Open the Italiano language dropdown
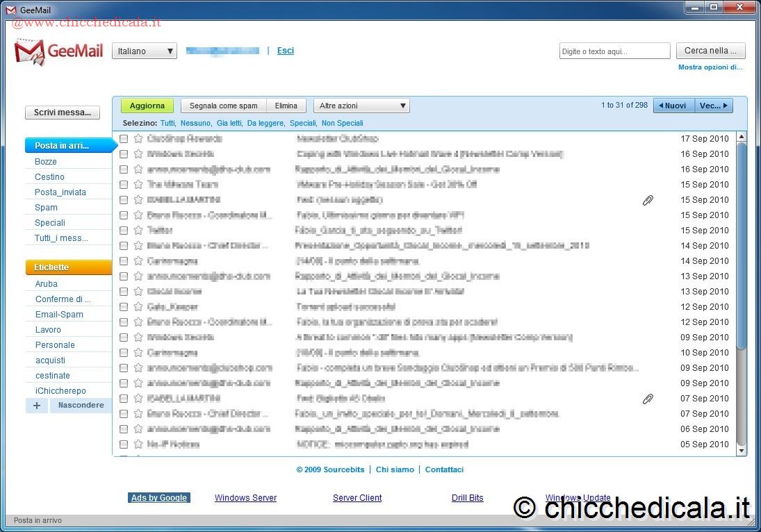The width and height of the screenshot is (761, 532). pyautogui.click(x=145, y=51)
